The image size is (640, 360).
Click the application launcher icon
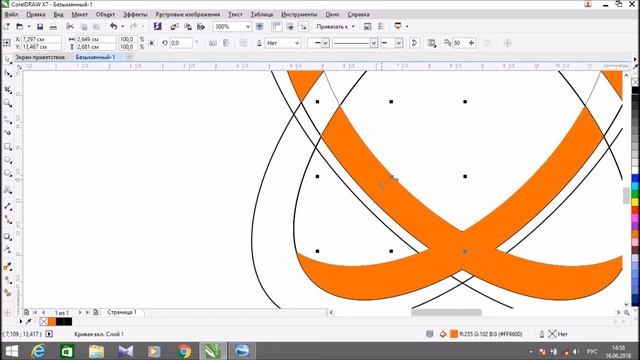coord(398,27)
